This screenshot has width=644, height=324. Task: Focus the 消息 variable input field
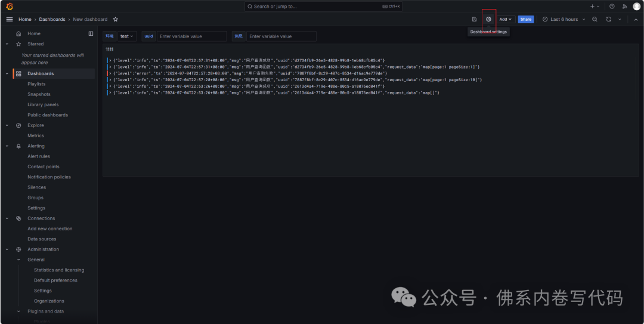(281, 36)
